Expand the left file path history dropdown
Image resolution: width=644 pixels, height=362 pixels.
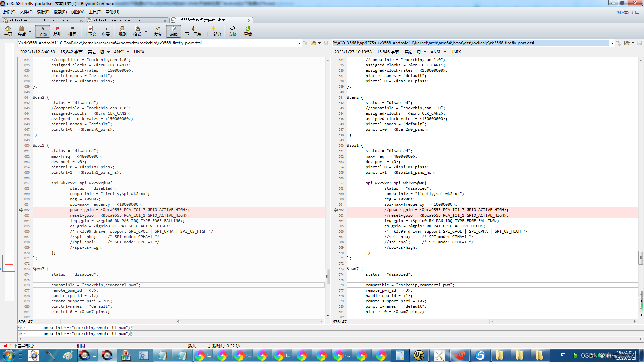coord(299,43)
